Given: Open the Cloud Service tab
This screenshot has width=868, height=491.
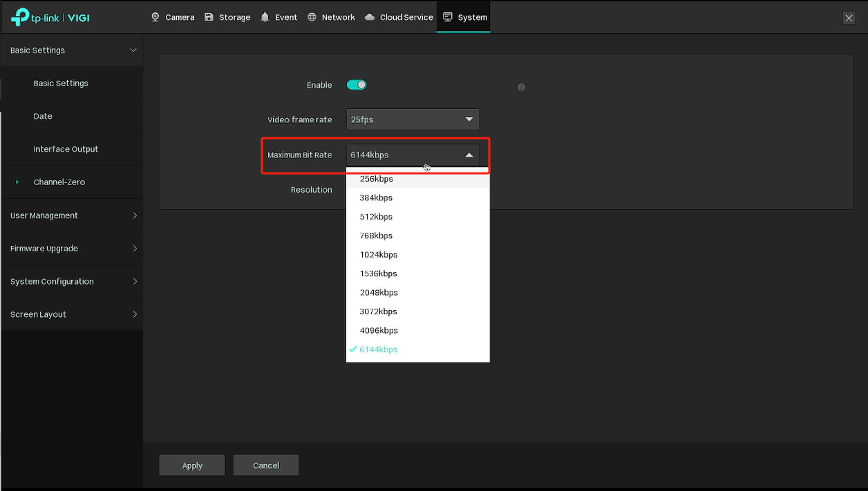Looking at the screenshot, I should pyautogui.click(x=399, y=17).
